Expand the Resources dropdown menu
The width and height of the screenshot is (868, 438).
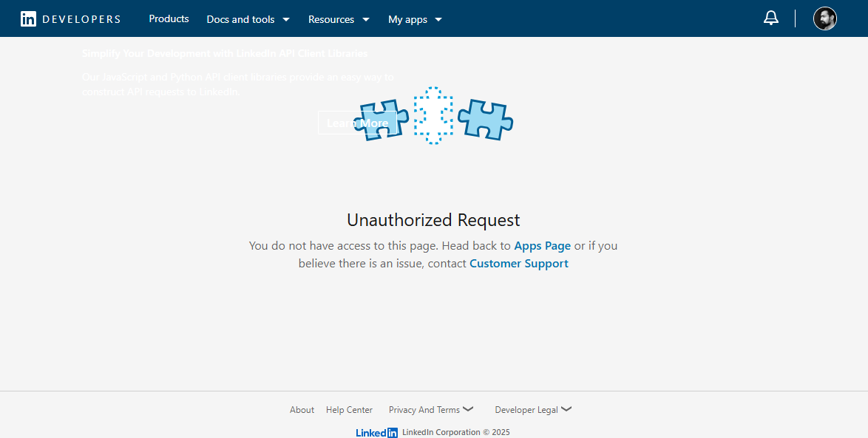coord(339,19)
